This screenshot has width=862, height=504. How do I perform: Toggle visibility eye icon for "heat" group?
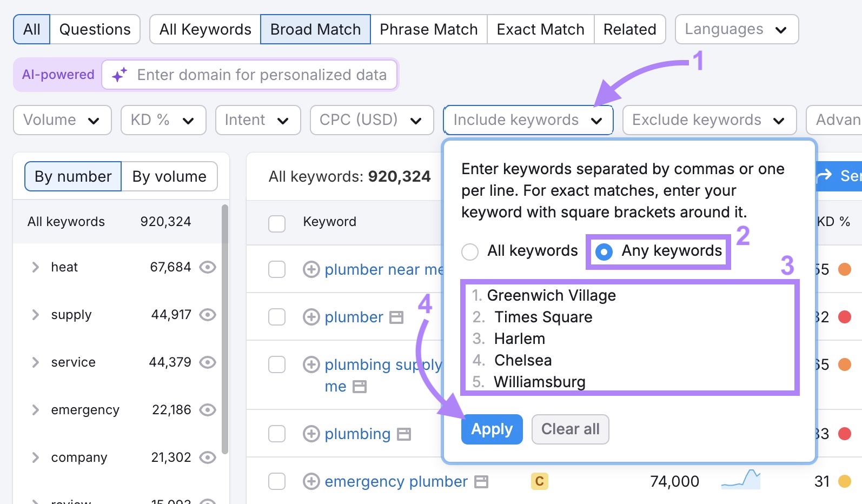point(208,267)
